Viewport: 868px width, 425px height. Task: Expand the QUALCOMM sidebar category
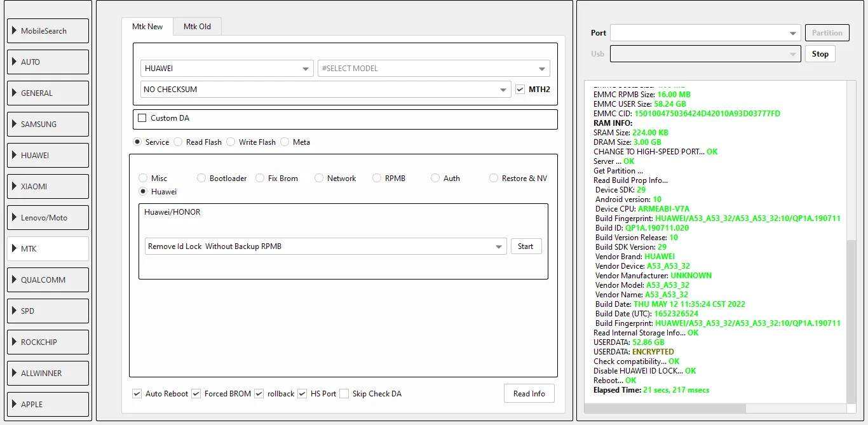tap(48, 280)
